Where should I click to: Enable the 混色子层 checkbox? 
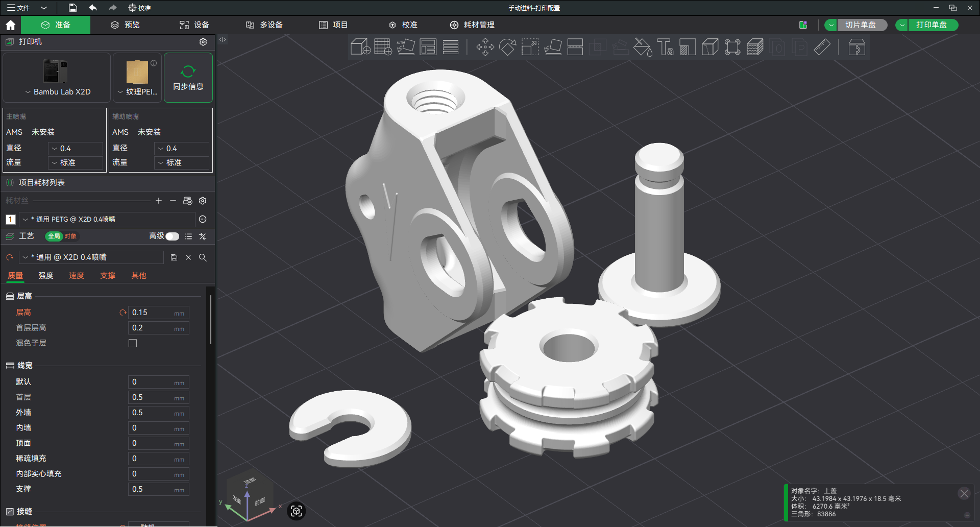[x=133, y=343]
